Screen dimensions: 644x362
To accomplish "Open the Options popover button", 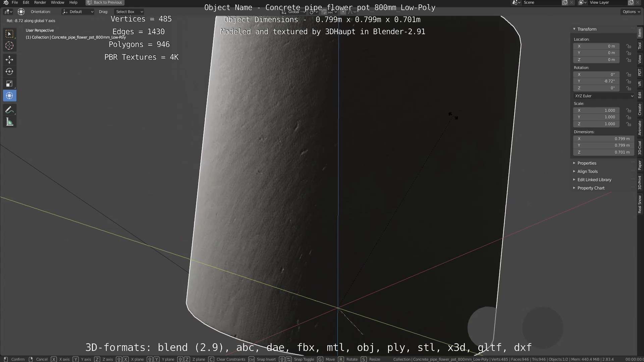I will click(x=631, y=12).
